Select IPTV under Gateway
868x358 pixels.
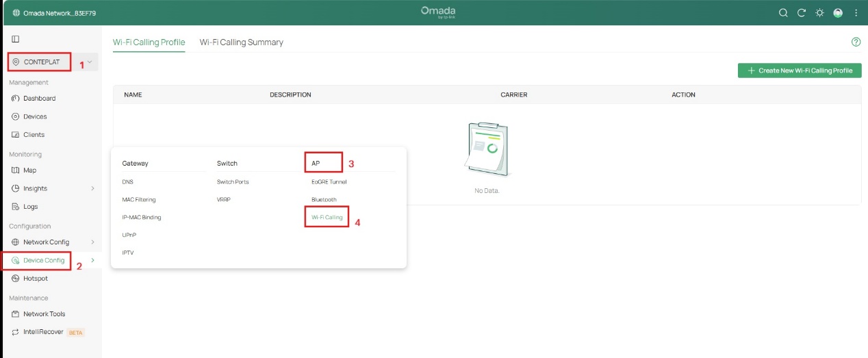click(129, 253)
